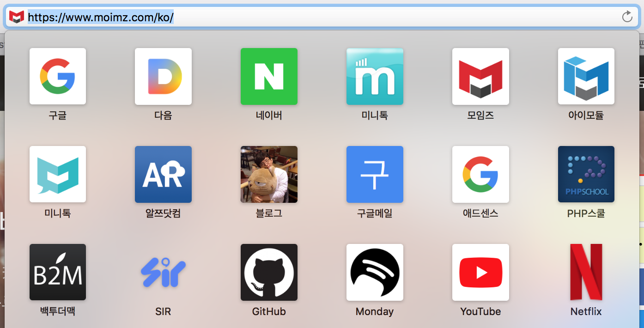Open the 애드센스 Google icon

point(480,174)
